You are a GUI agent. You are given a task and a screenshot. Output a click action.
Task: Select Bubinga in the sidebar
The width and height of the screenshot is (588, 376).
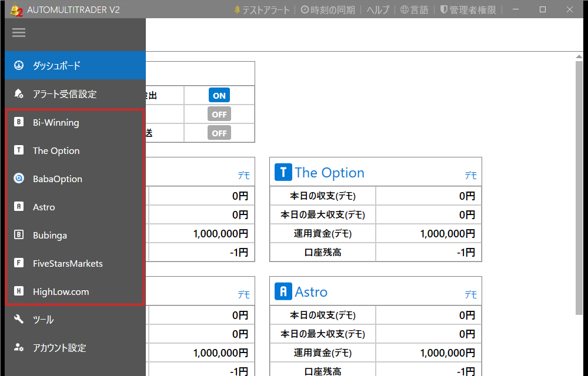tap(75, 235)
